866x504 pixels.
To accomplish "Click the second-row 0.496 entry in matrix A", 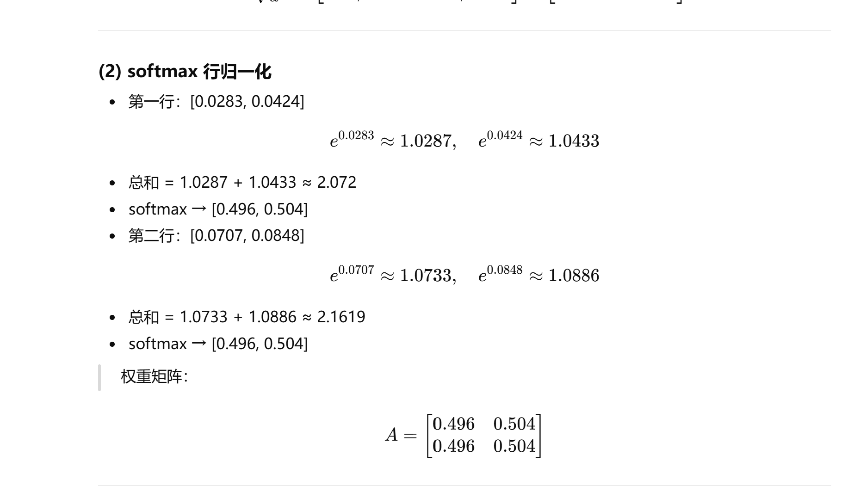I will point(453,446).
